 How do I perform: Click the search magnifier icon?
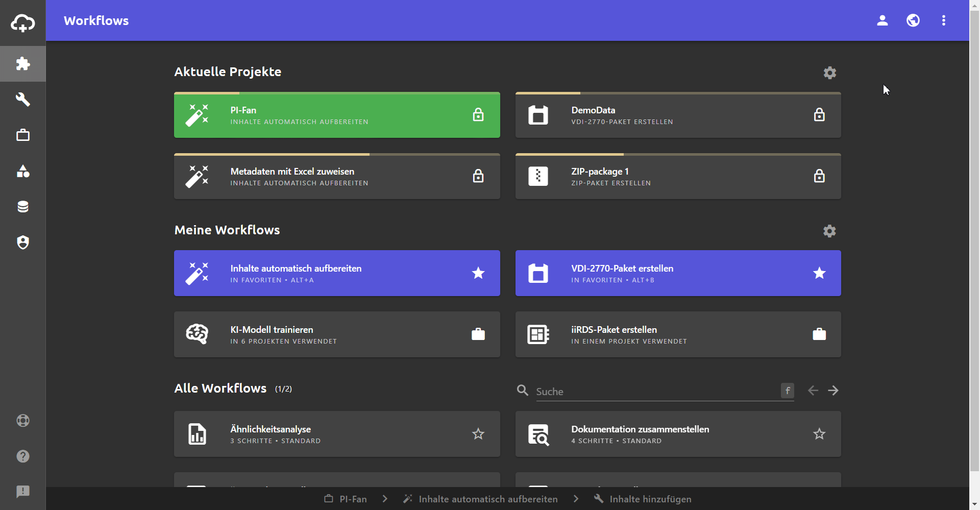point(523,391)
